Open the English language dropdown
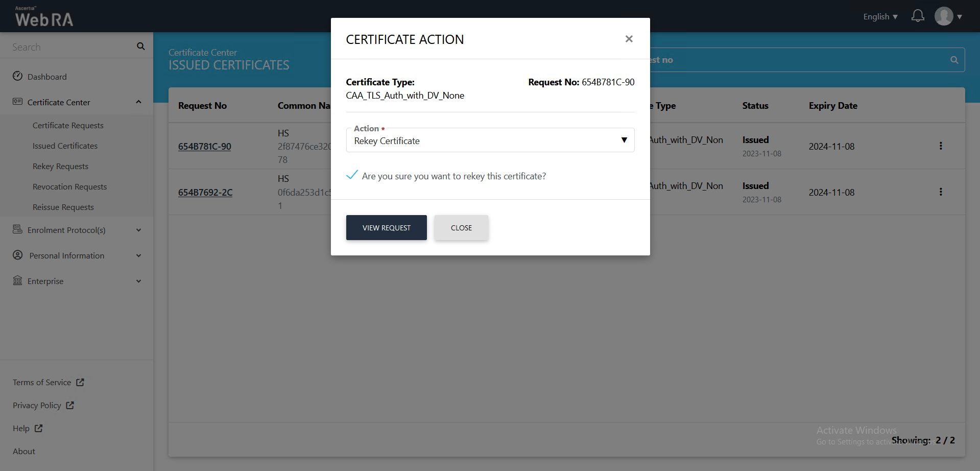980x471 pixels. pyautogui.click(x=880, y=17)
